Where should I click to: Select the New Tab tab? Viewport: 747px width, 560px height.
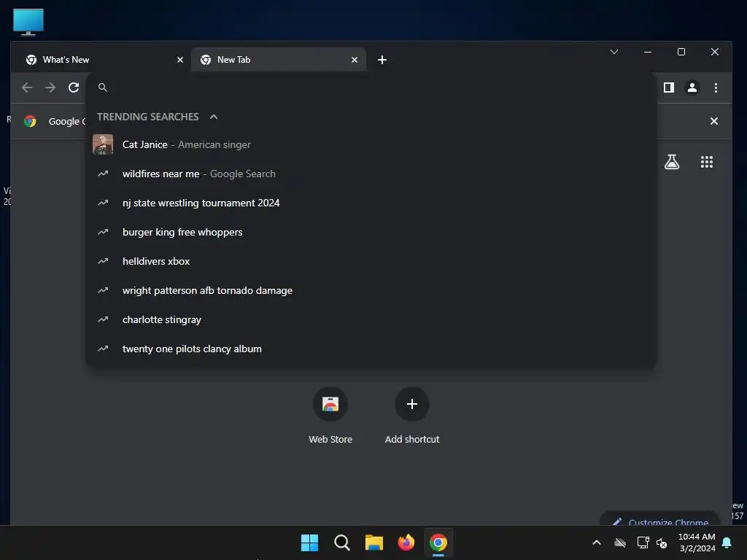click(279, 60)
